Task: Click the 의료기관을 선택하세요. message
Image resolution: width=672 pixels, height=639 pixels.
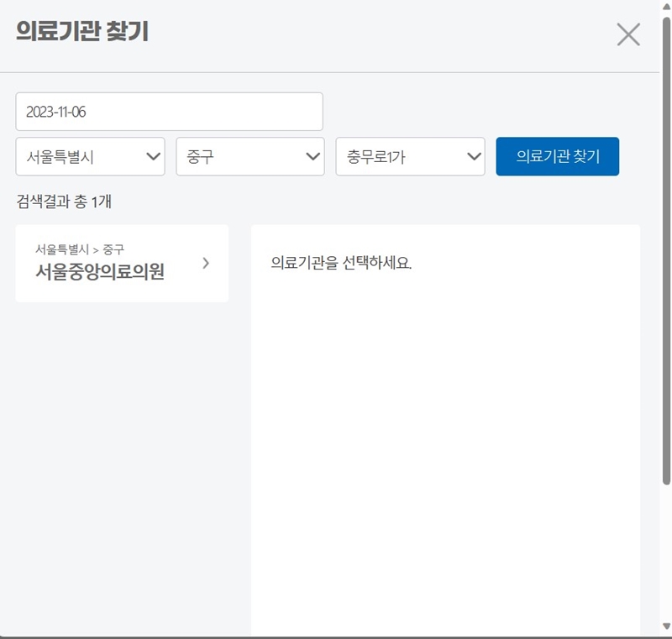Action: coord(341,263)
